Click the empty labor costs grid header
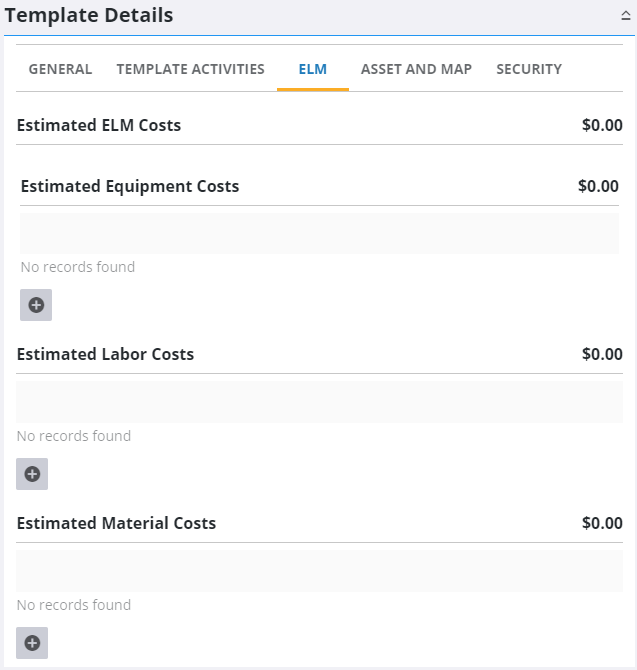This screenshot has height=670, width=637. coord(319,402)
